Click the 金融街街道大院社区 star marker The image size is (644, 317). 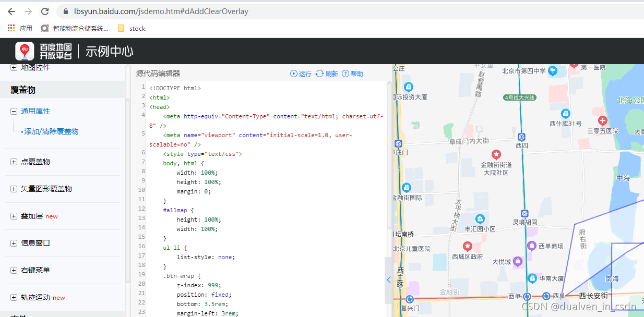tap(496, 154)
